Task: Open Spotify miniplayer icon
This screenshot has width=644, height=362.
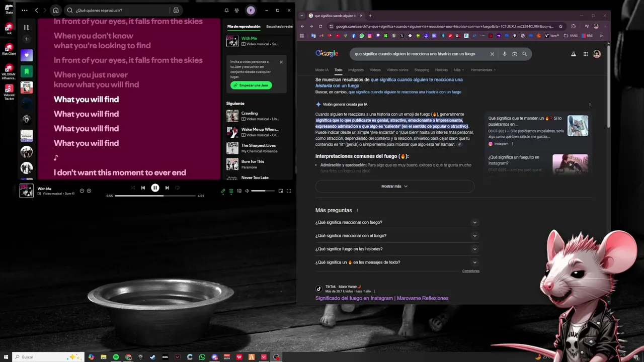Action: (281, 191)
